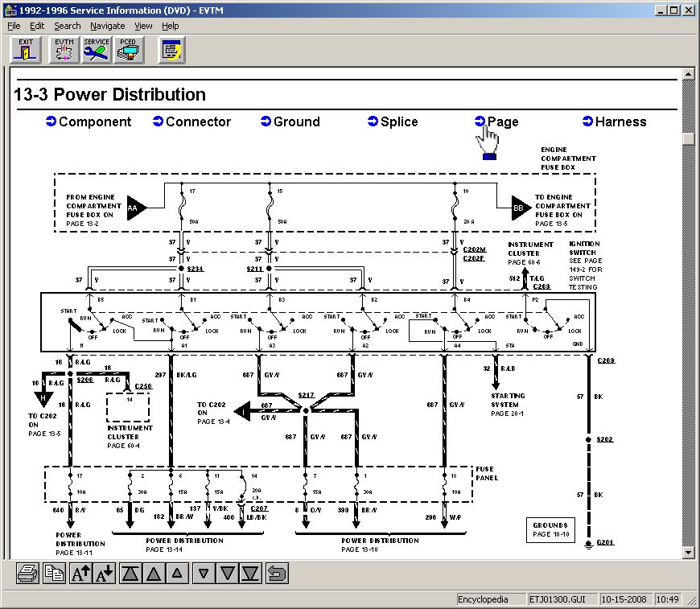
Task: Click the large down-triangle page button
Action: point(227,573)
